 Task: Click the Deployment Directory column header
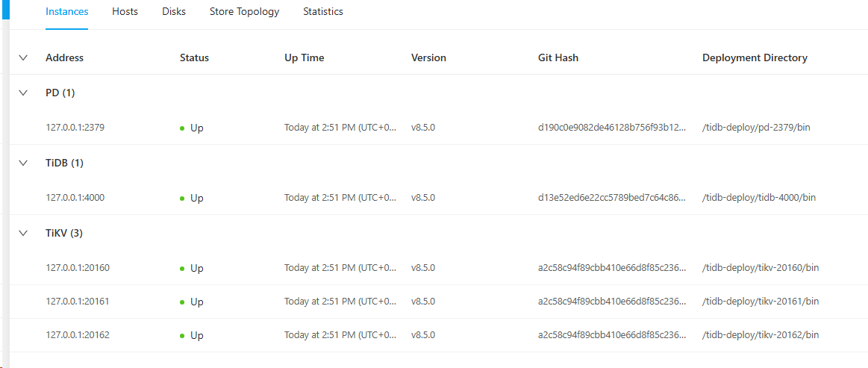point(755,57)
